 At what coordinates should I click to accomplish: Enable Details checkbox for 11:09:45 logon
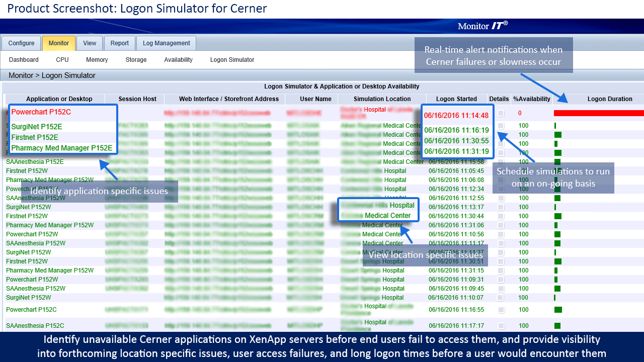(x=501, y=289)
